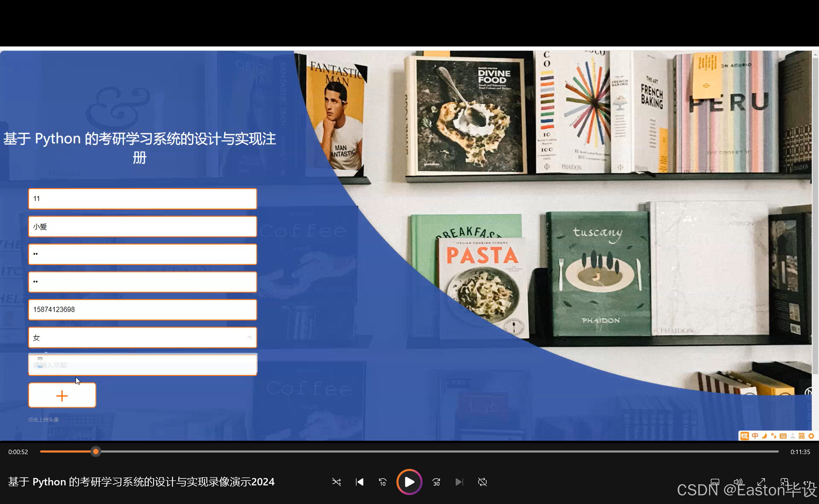
Task: Open the IME soft keyboard
Action: (783, 436)
